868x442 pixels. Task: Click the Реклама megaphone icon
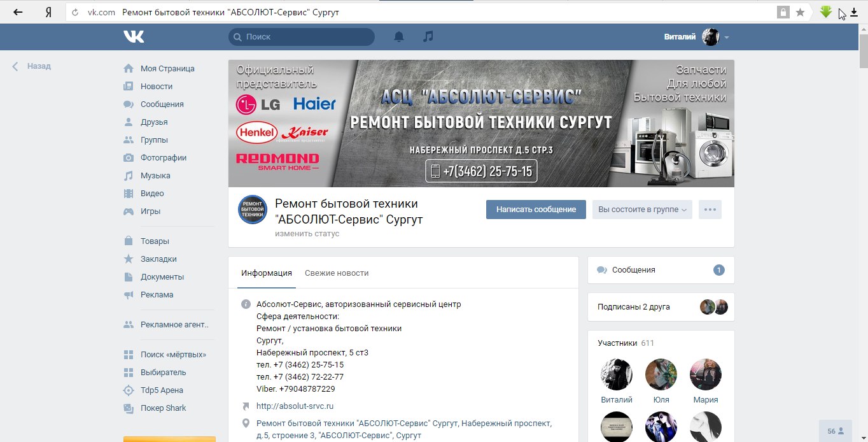(x=129, y=295)
